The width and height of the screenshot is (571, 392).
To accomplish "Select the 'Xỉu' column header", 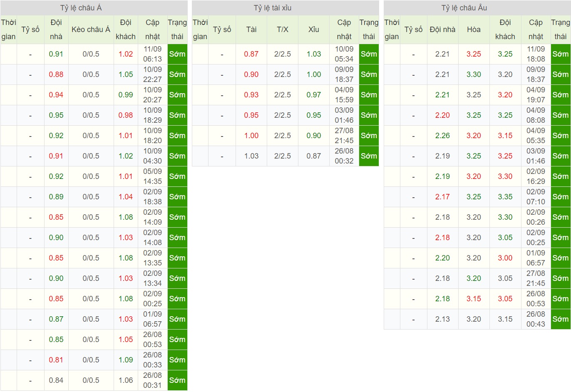I will tap(314, 30).
